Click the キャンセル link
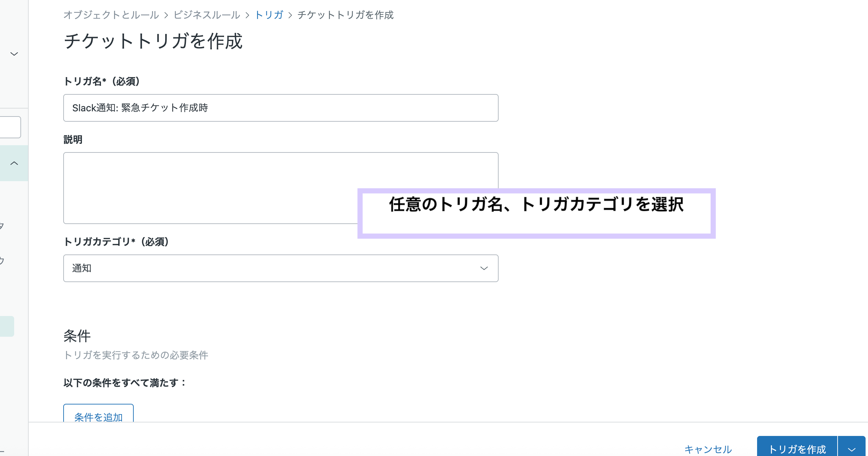The width and height of the screenshot is (868, 456). (x=708, y=449)
